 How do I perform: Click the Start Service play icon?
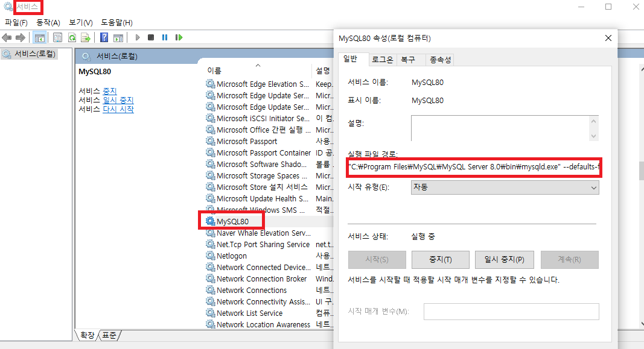(x=138, y=38)
